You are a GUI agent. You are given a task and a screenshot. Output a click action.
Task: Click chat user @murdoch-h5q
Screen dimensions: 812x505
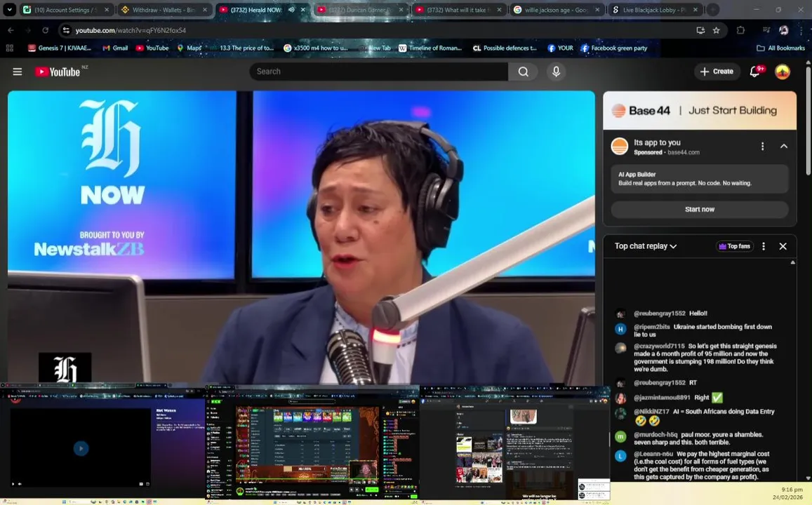(x=655, y=435)
